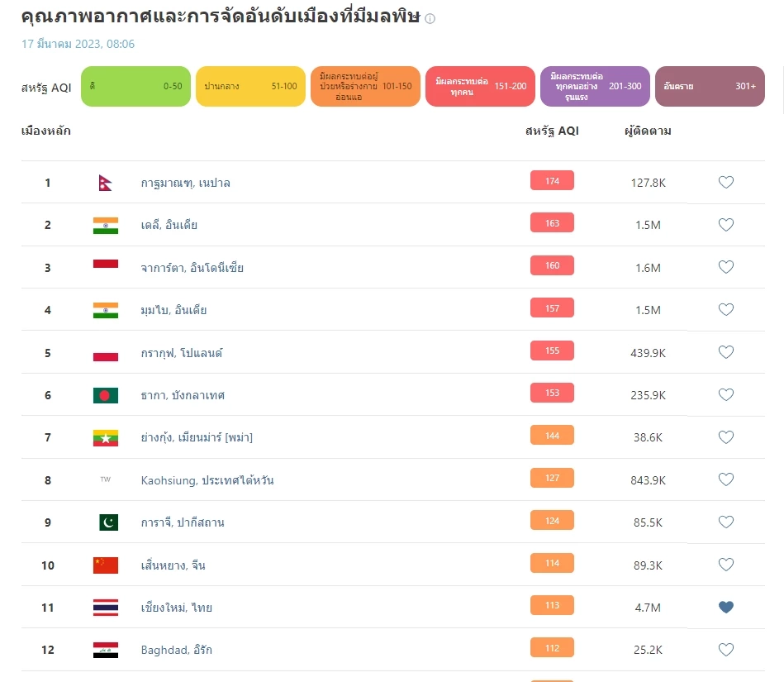Click the Pakistan flag icon

pyautogui.click(x=107, y=522)
